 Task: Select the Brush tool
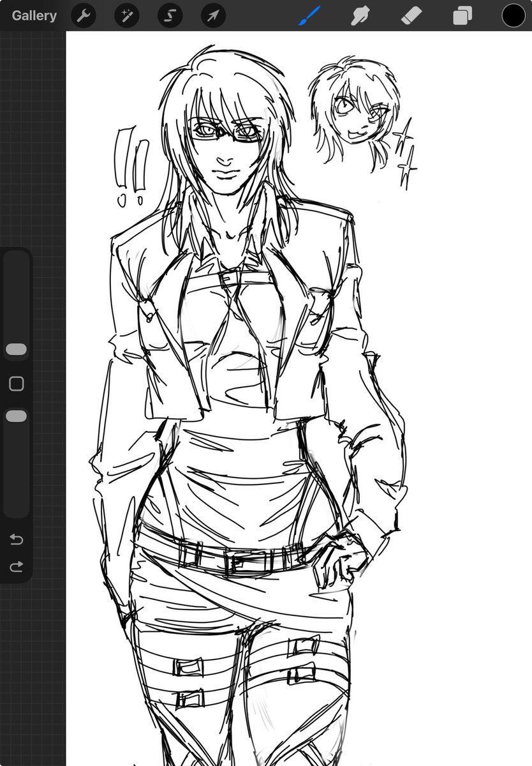309,15
